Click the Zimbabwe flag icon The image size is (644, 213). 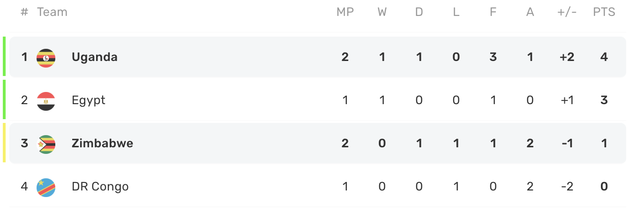[x=46, y=144]
